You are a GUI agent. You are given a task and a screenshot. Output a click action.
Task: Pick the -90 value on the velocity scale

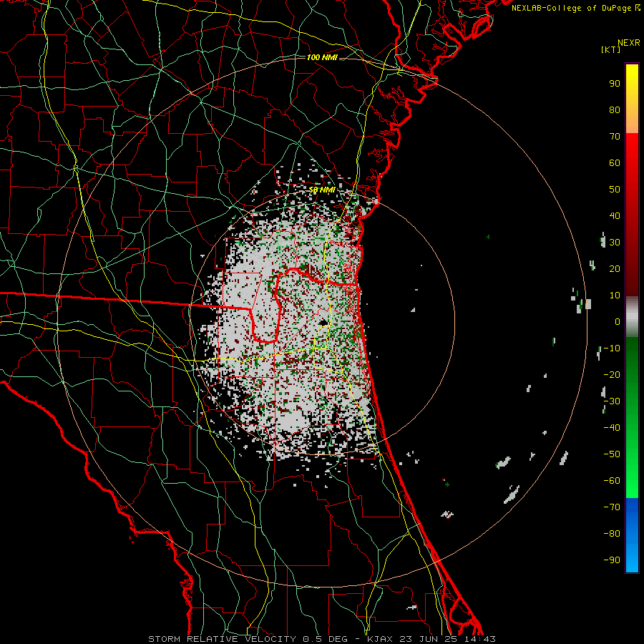pyautogui.click(x=612, y=560)
